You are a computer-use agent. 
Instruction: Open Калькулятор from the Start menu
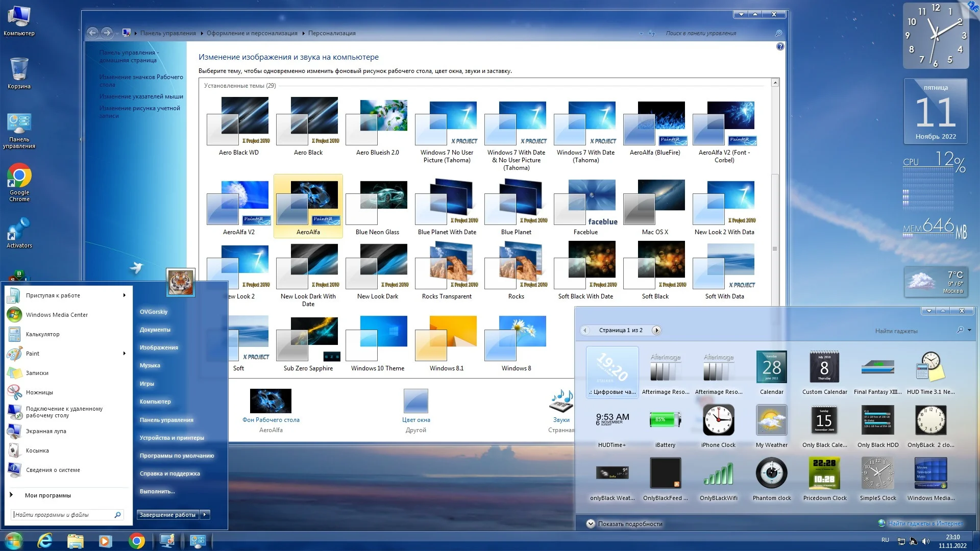click(x=43, y=334)
